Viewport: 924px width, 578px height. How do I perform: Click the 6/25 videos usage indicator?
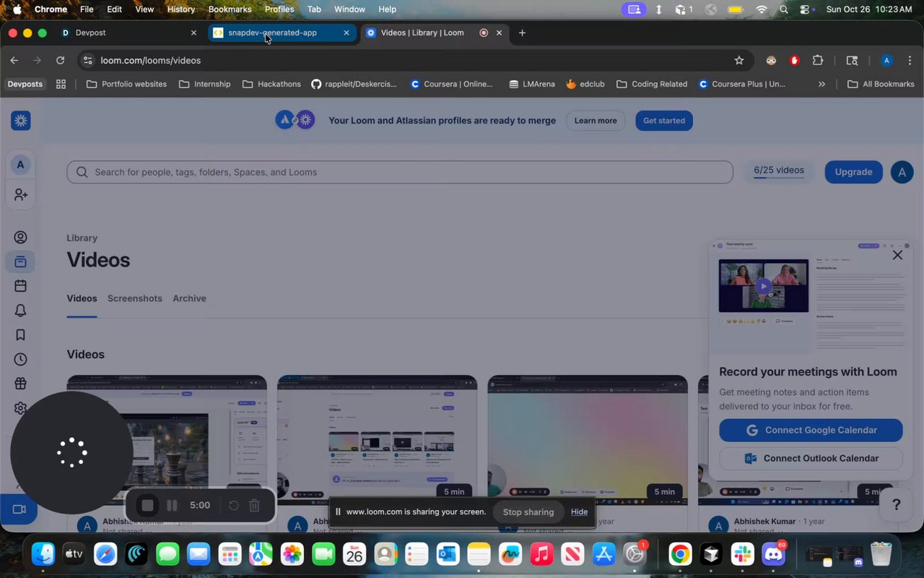click(x=779, y=172)
